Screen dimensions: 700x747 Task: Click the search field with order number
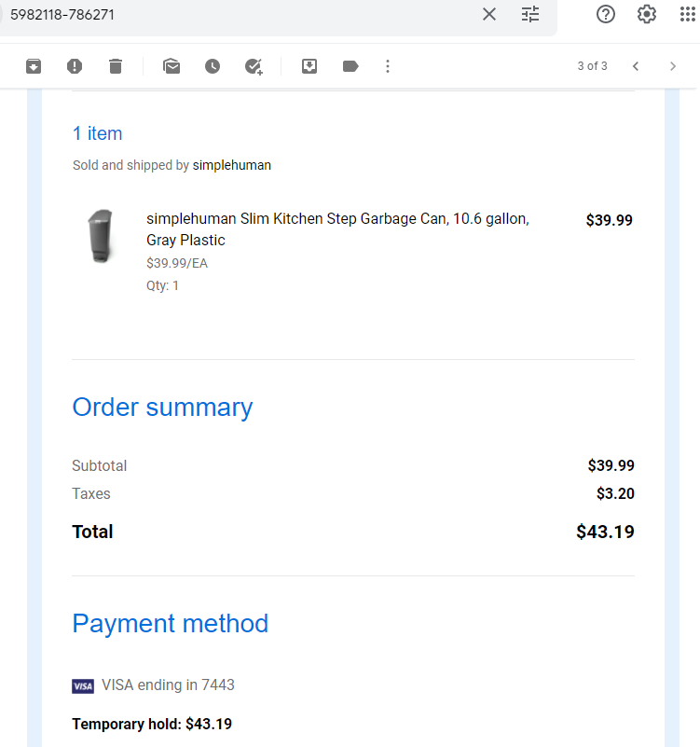pos(238,15)
